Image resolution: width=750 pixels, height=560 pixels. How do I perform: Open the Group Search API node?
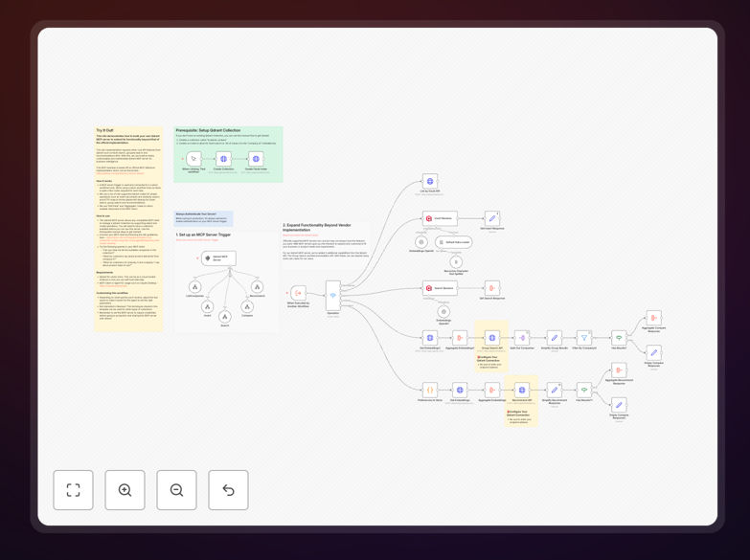pos(491,338)
